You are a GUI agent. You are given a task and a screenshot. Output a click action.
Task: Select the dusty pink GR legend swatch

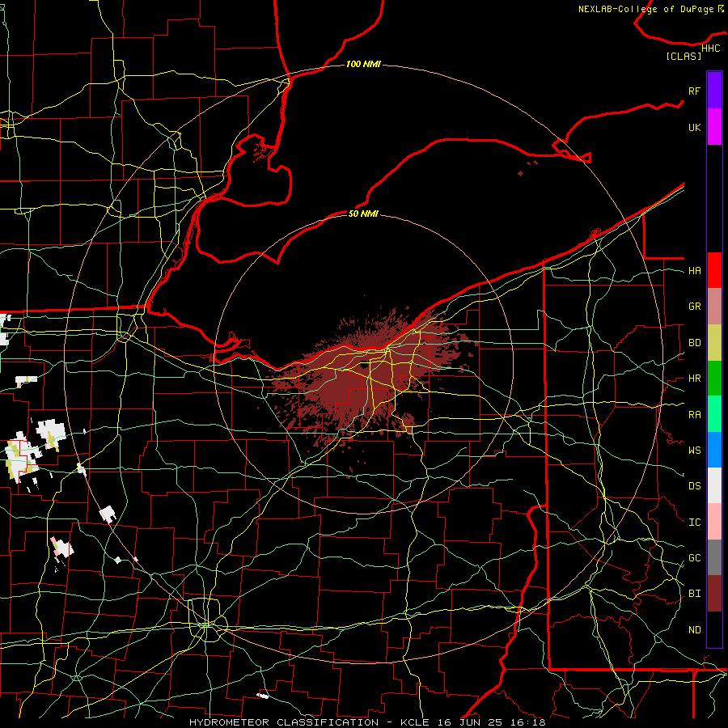[x=714, y=307]
